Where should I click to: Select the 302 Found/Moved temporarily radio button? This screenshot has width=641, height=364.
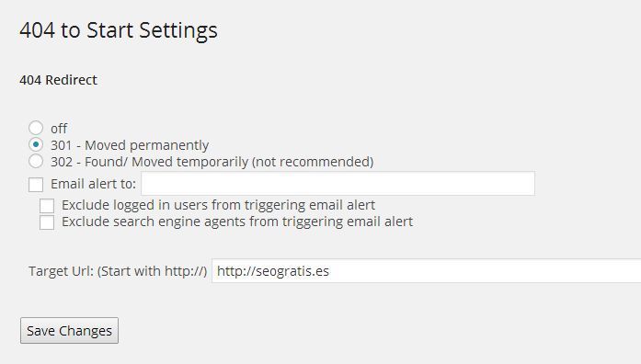[x=36, y=161]
